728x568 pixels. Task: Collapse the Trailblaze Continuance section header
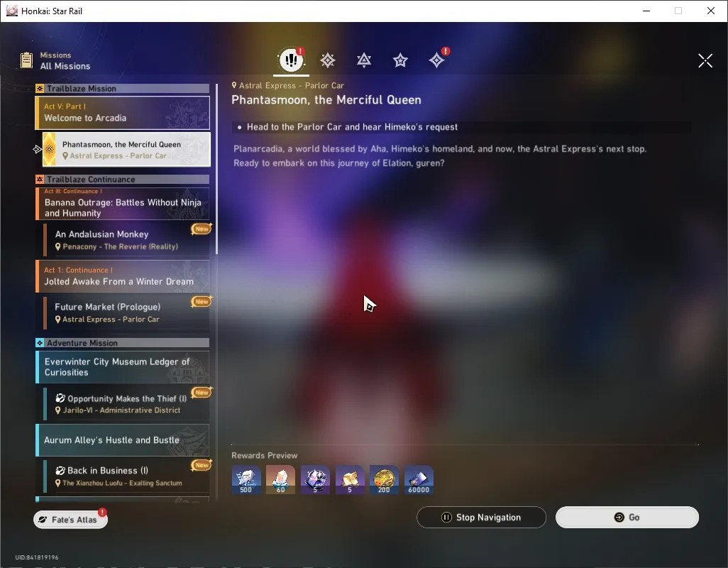coord(123,179)
